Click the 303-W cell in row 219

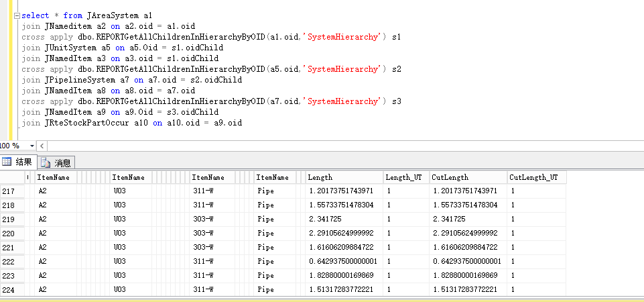tap(212, 219)
